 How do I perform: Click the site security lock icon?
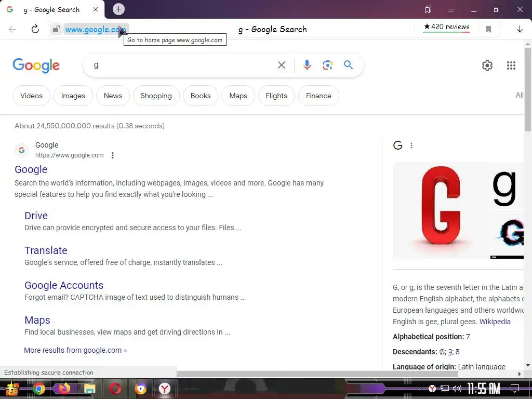tap(56, 30)
